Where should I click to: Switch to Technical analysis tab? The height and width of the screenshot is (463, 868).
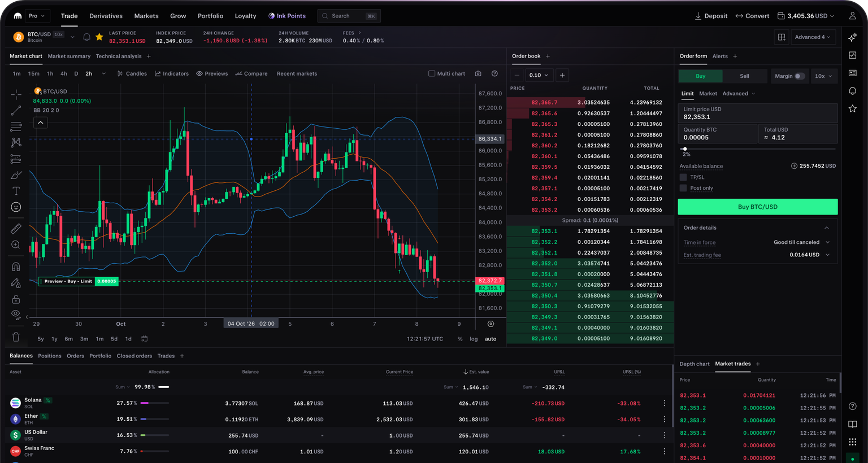pos(119,56)
